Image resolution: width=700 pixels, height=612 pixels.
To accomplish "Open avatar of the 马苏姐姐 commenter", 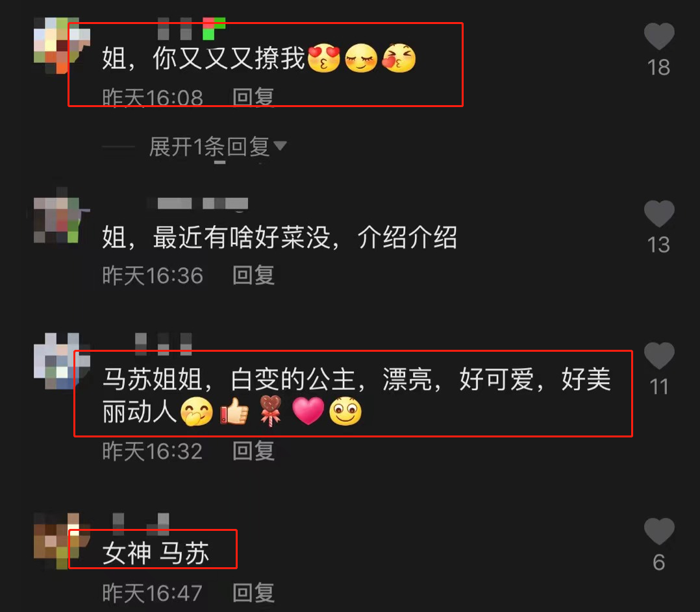I will coord(62,361).
